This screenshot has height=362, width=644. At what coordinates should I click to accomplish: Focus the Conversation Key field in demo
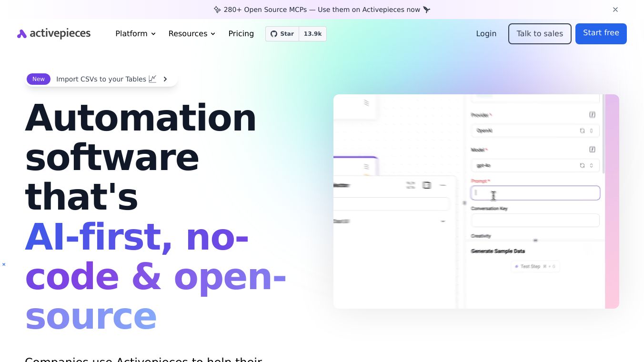[x=535, y=220]
